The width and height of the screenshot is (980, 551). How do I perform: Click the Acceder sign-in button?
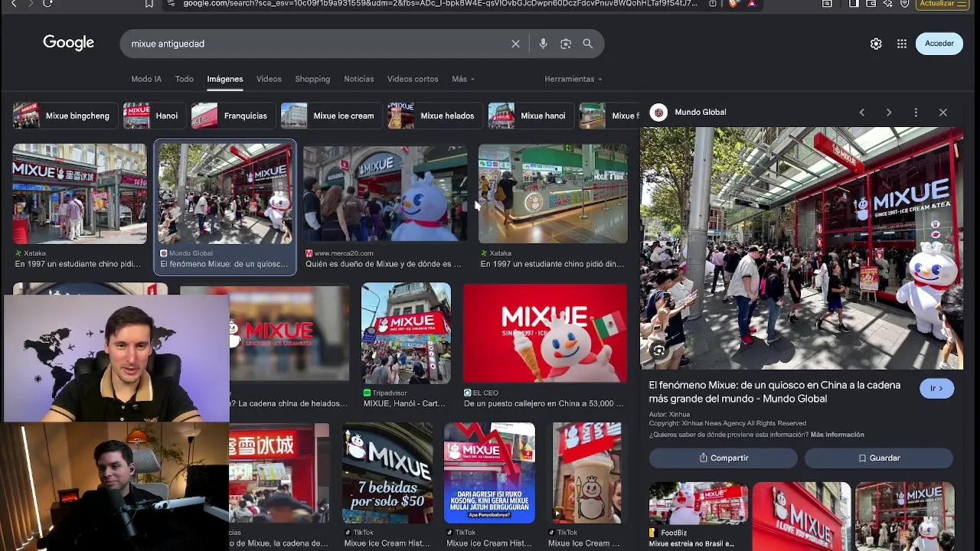point(939,44)
